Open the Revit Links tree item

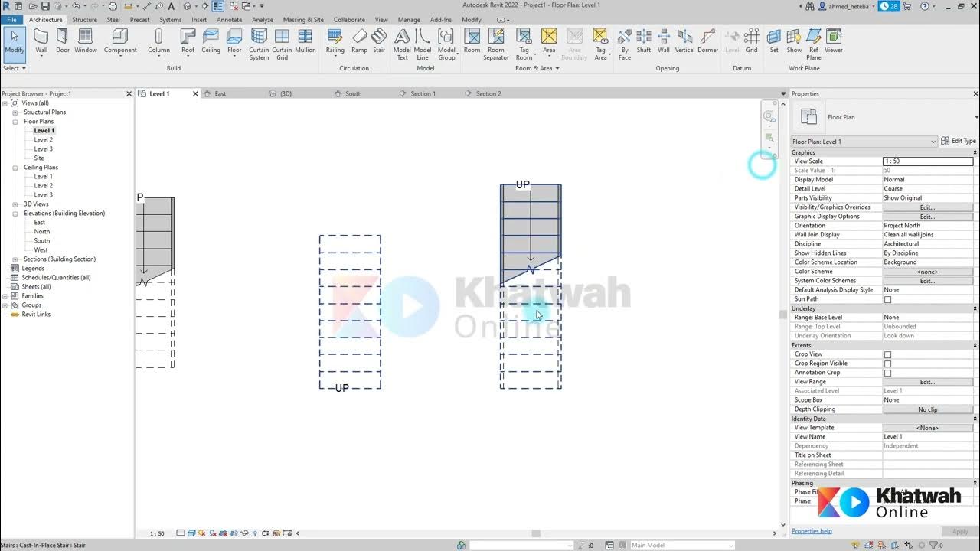click(36, 315)
